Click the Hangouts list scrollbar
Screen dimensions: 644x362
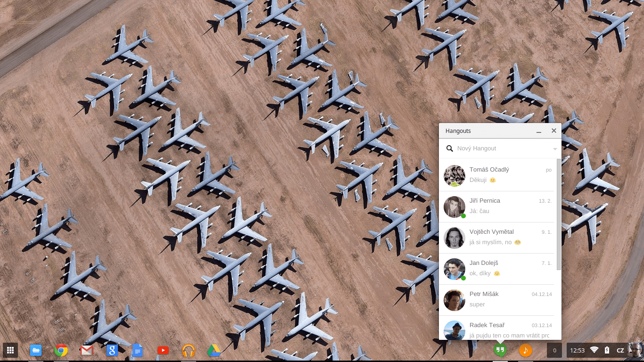coord(559,214)
